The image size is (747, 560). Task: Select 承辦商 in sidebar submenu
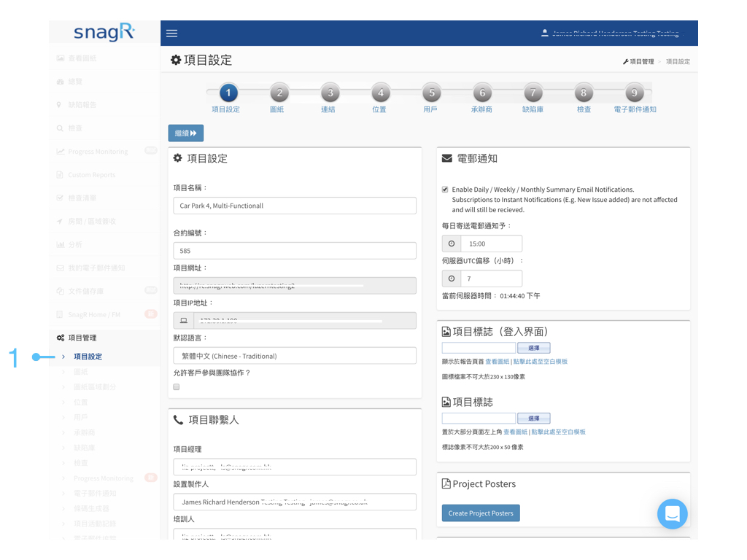[x=85, y=432]
